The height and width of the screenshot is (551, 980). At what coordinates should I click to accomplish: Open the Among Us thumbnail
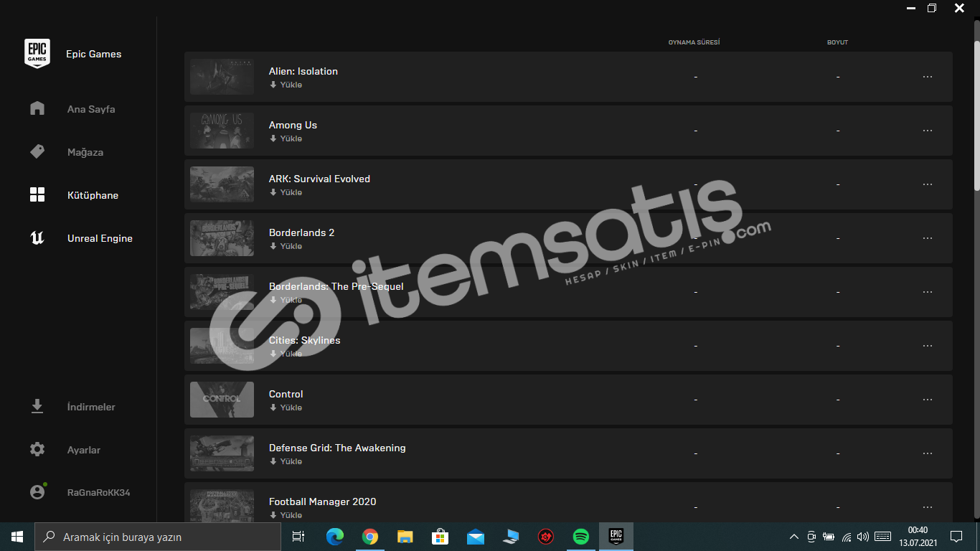pyautogui.click(x=222, y=131)
